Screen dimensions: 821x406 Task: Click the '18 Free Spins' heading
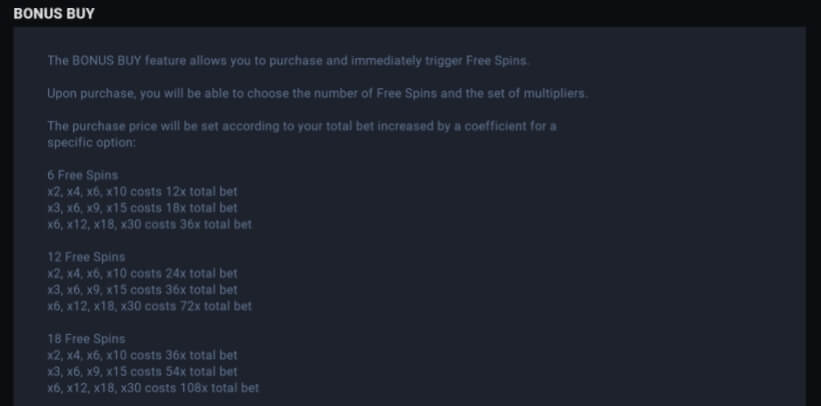(x=86, y=339)
